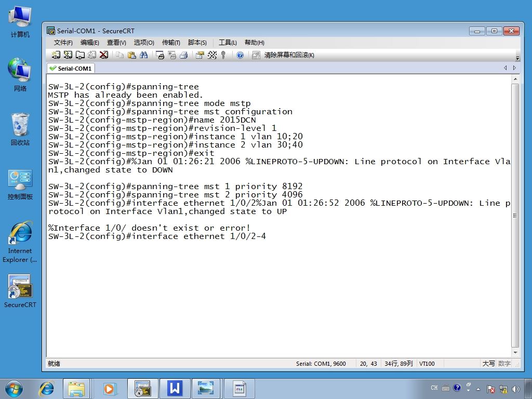Open the 工具(L) menu

228,43
